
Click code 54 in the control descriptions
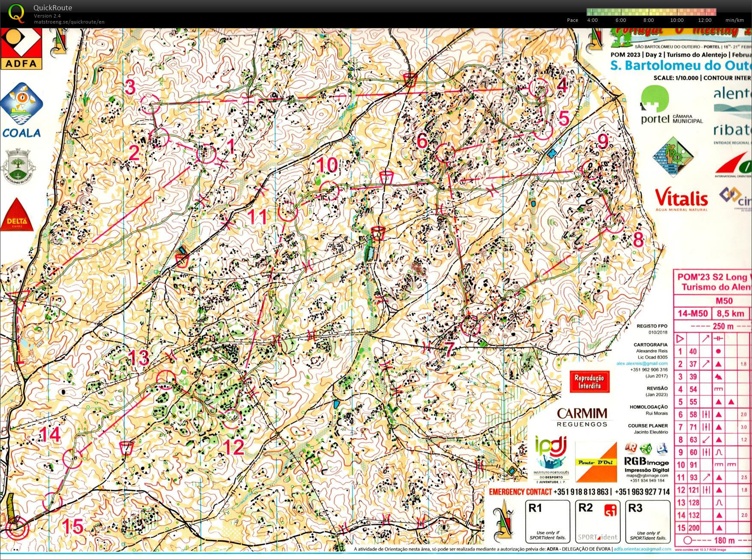click(x=693, y=389)
